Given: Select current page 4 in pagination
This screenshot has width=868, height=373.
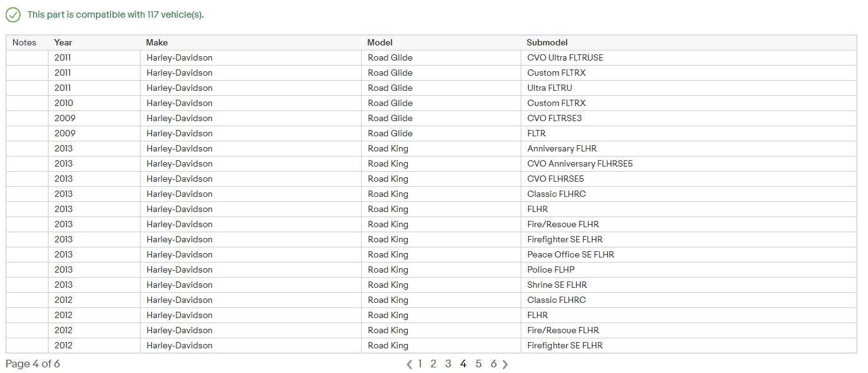Looking at the screenshot, I should [463, 364].
